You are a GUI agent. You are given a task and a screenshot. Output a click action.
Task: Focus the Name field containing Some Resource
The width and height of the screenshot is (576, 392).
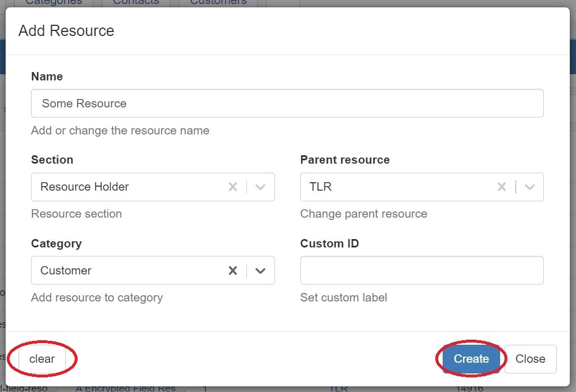click(x=287, y=103)
